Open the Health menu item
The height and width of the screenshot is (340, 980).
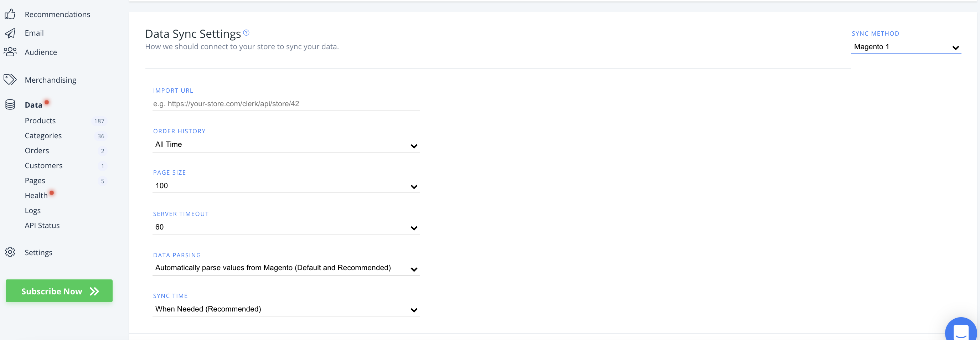pyautogui.click(x=36, y=195)
